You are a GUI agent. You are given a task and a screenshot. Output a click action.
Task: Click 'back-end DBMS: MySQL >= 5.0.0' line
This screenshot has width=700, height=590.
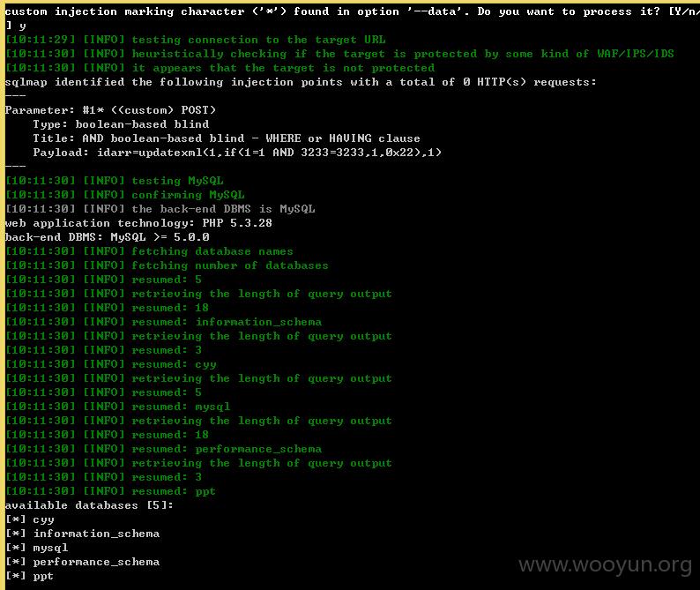(x=108, y=237)
